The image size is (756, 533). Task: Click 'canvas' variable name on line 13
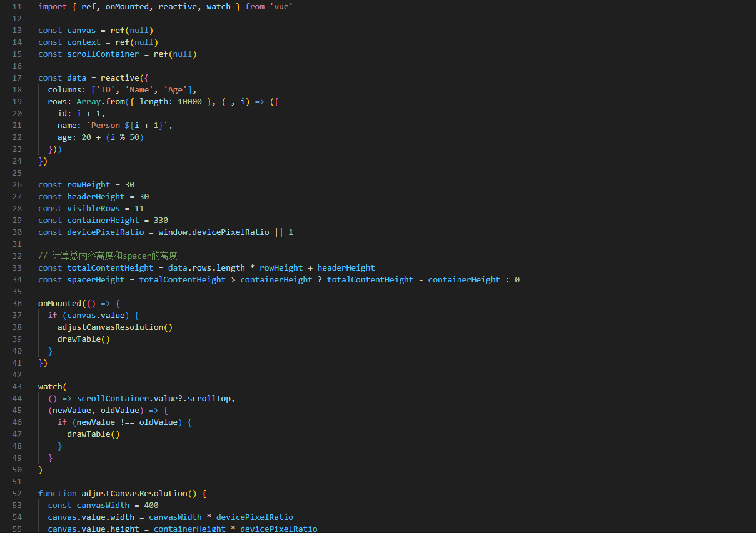[81, 30]
